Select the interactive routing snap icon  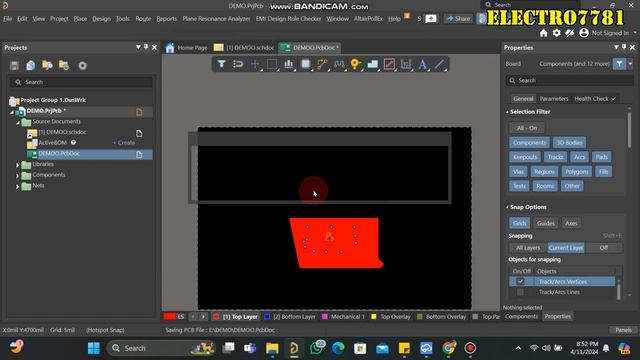pos(238,64)
